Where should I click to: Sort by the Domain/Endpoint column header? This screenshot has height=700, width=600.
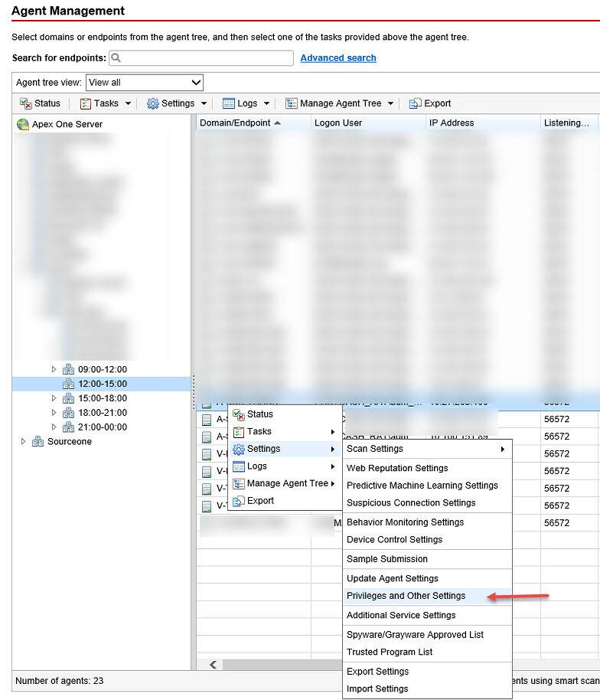[x=235, y=123]
